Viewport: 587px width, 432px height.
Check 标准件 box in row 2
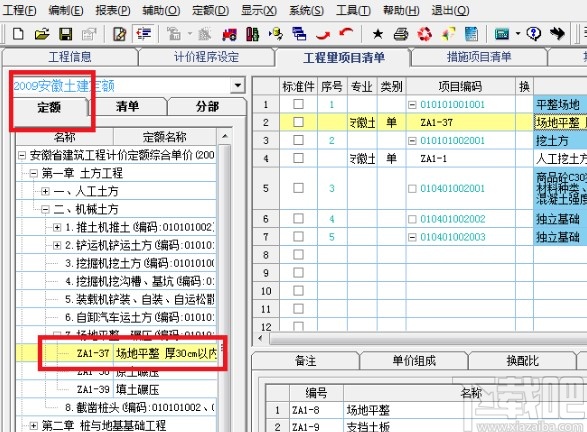coord(298,122)
